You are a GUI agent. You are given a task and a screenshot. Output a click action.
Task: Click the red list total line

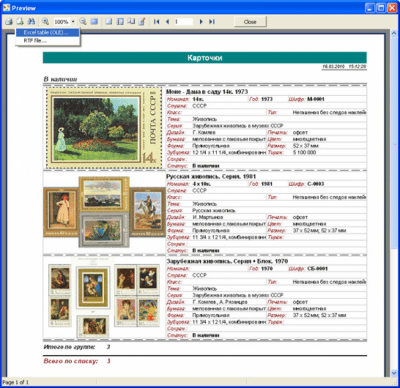[77, 361]
